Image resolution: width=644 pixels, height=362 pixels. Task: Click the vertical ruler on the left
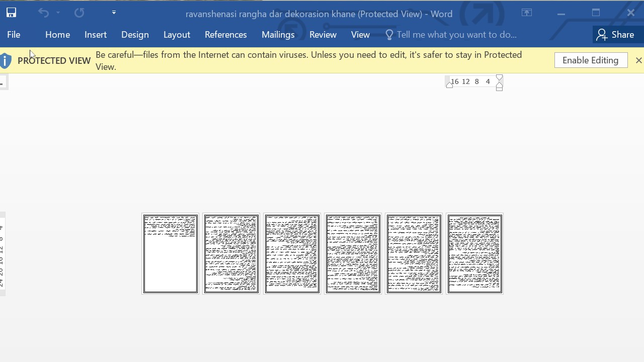click(2, 254)
